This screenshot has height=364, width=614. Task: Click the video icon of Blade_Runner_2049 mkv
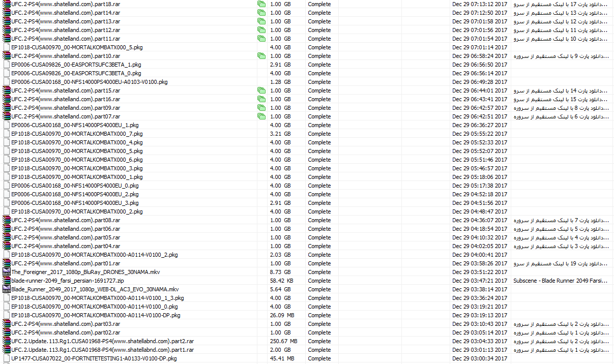[x=7, y=289]
